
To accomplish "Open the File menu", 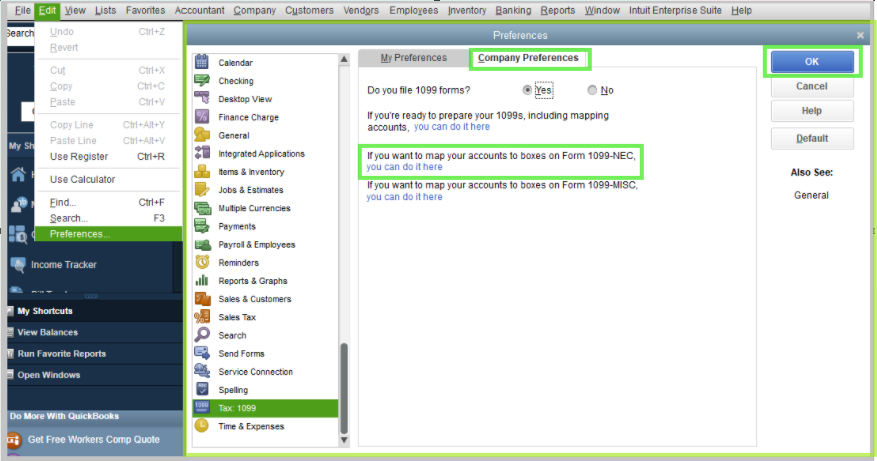I will 22,10.
